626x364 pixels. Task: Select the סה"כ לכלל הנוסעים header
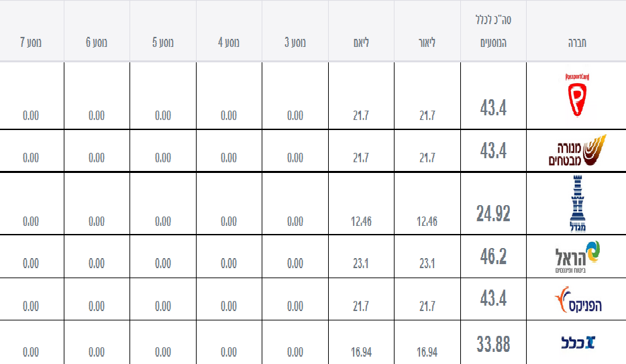[493, 31]
